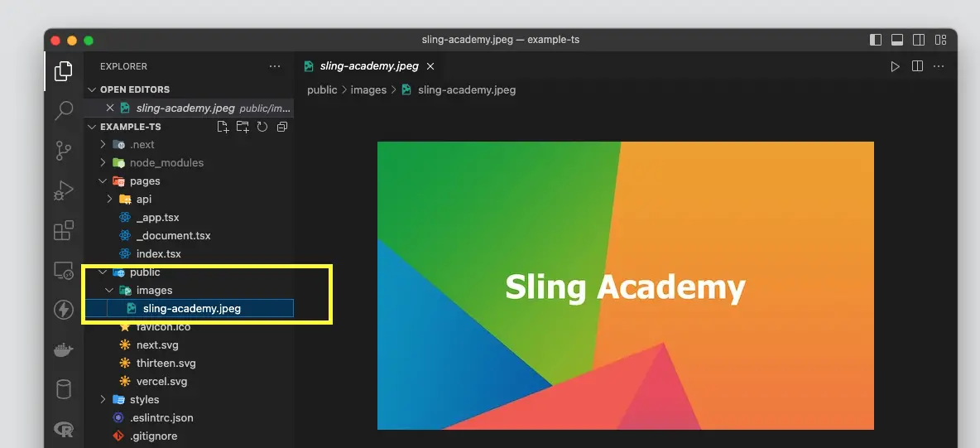Collapse the OPEN EDITORS section

click(92, 89)
